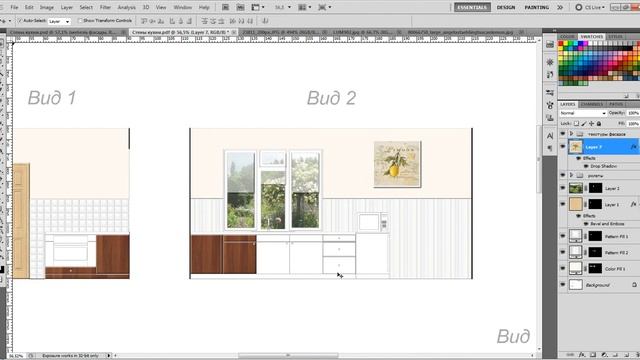
Task: Click the lock icon on the Background layer
Action: 634,285
